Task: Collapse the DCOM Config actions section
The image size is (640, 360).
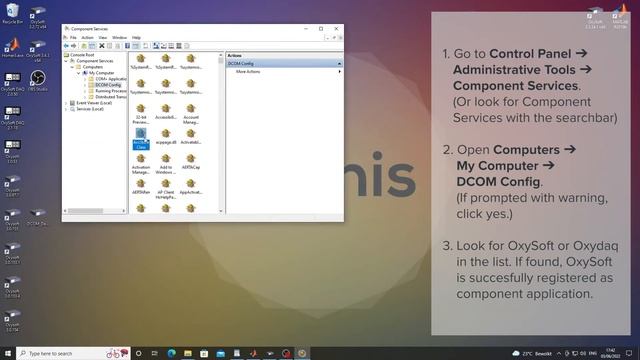Action: click(x=339, y=64)
